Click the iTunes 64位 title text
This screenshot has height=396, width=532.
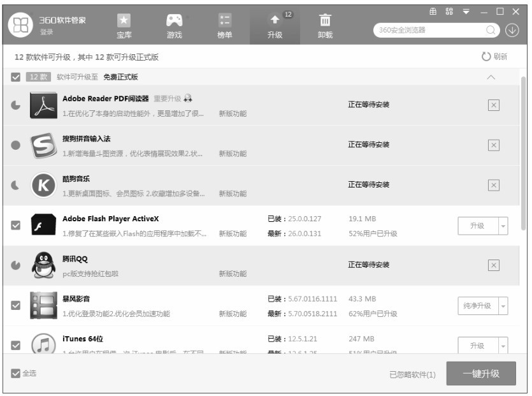[x=83, y=339]
